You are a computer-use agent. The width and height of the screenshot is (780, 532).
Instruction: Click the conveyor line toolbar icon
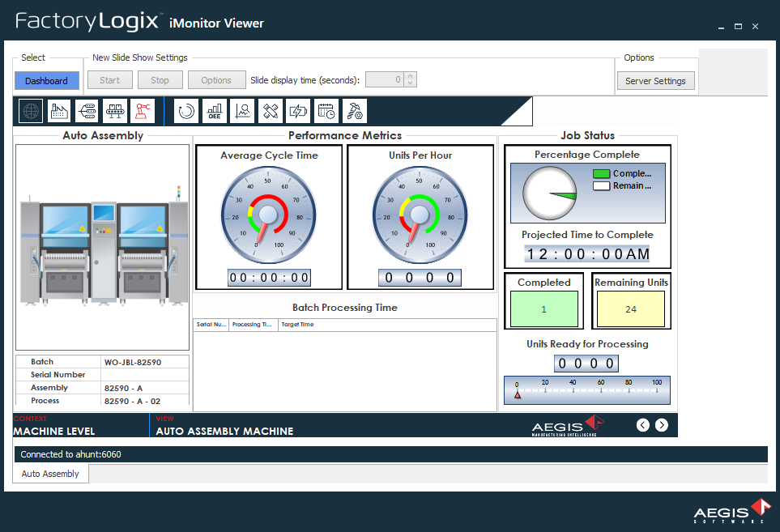coord(114,111)
